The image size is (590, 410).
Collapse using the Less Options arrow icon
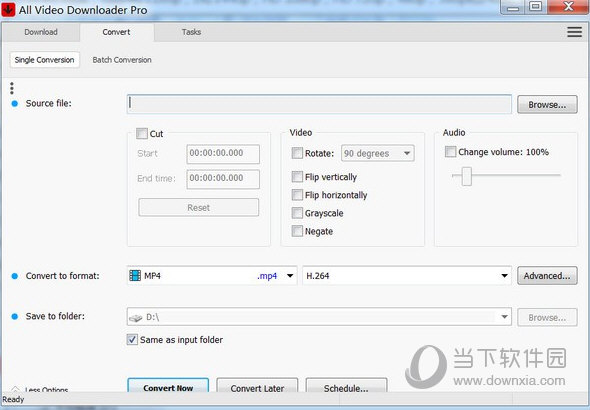click(15, 389)
